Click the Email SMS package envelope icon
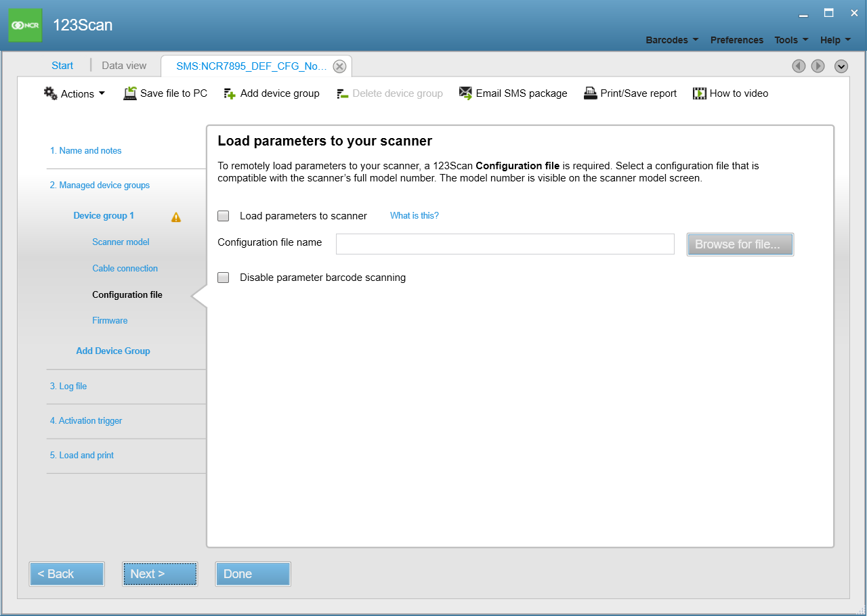This screenshot has width=867, height=616. (465, 93)
